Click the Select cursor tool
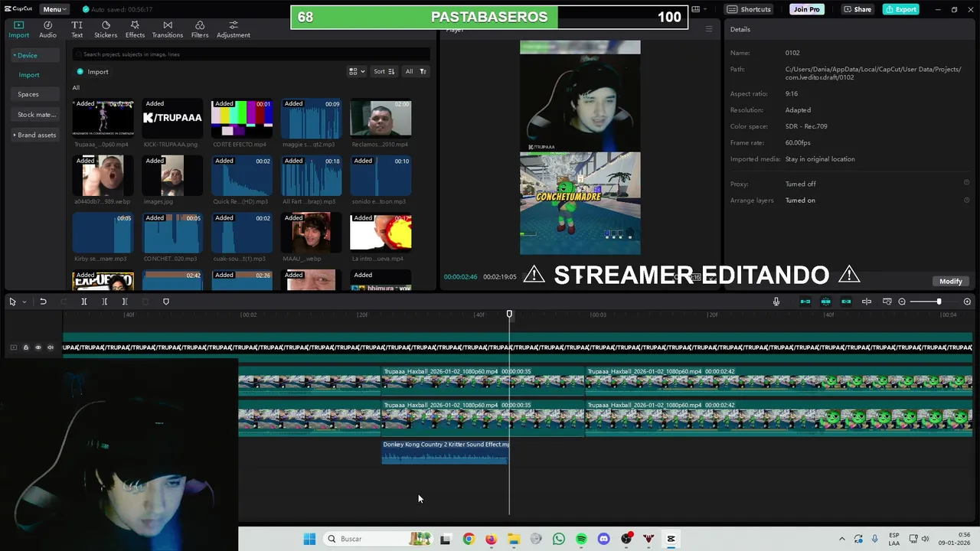The image size is (980, 551). (12, 302)
